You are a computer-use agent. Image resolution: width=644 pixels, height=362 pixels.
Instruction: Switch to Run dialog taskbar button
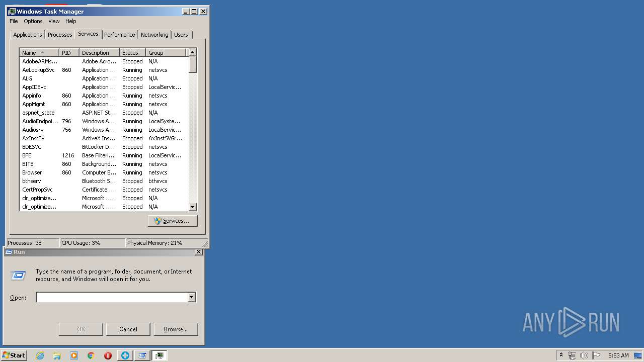pyautogui.click(x=142, y=355)
